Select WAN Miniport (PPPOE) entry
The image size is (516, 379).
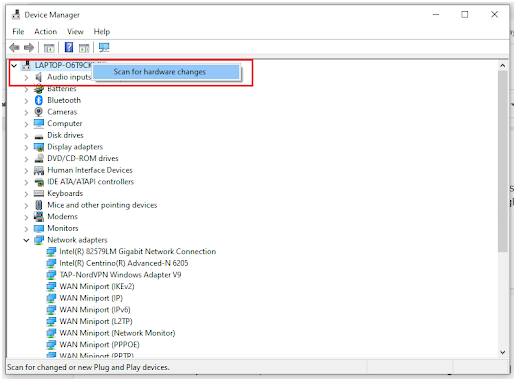99,344
